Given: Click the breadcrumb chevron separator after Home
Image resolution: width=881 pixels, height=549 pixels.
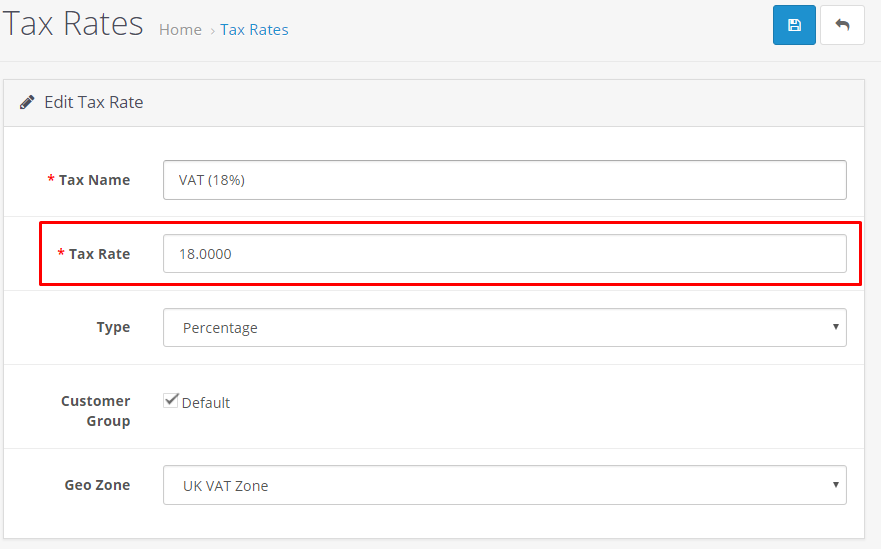Looking at the screenshot, I should pyautogui.click(x=212, y=31).
